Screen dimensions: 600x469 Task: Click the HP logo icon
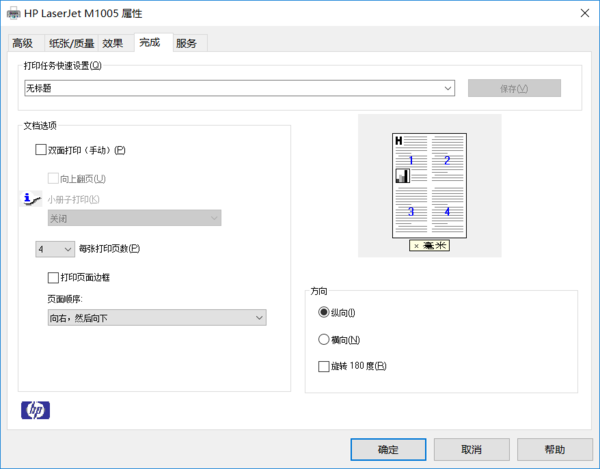[x=35, y=410]
